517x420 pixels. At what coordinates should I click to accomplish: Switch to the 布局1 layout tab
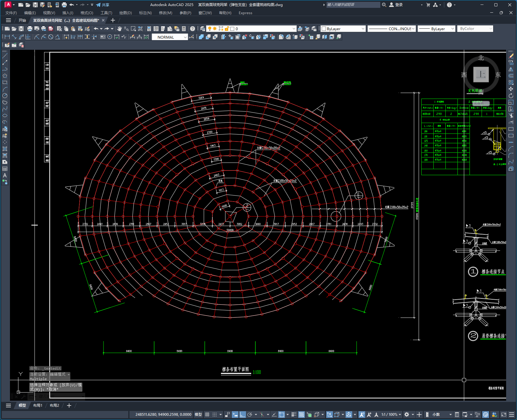coord(38,406)
